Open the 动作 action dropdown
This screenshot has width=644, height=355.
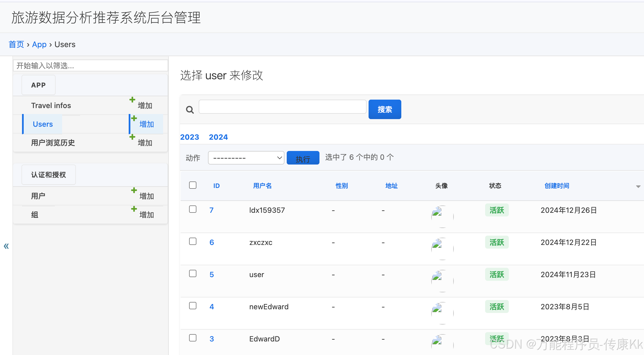click(246, 158)
